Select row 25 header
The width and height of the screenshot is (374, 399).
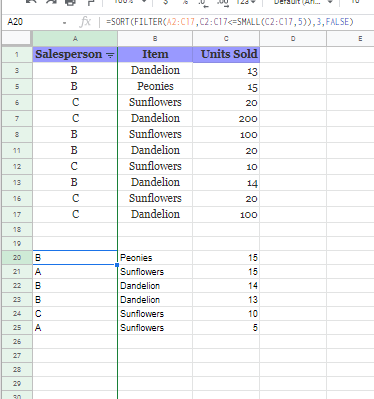coord(17,327)
